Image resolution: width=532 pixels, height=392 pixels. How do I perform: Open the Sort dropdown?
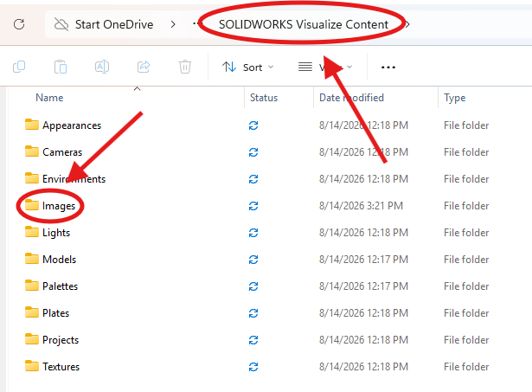[247, 67]
